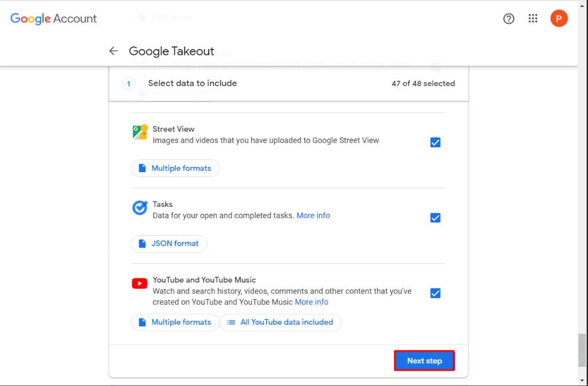Click the page vertical scrollbar thumb
The height and width of the screenshot is (386, 588).
pos(582,350)
